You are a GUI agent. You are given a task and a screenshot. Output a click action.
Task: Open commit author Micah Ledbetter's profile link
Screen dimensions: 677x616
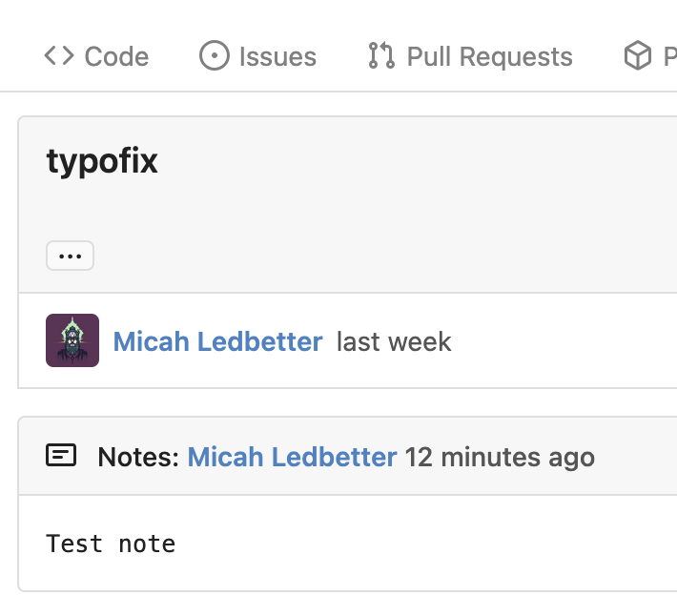217,341
